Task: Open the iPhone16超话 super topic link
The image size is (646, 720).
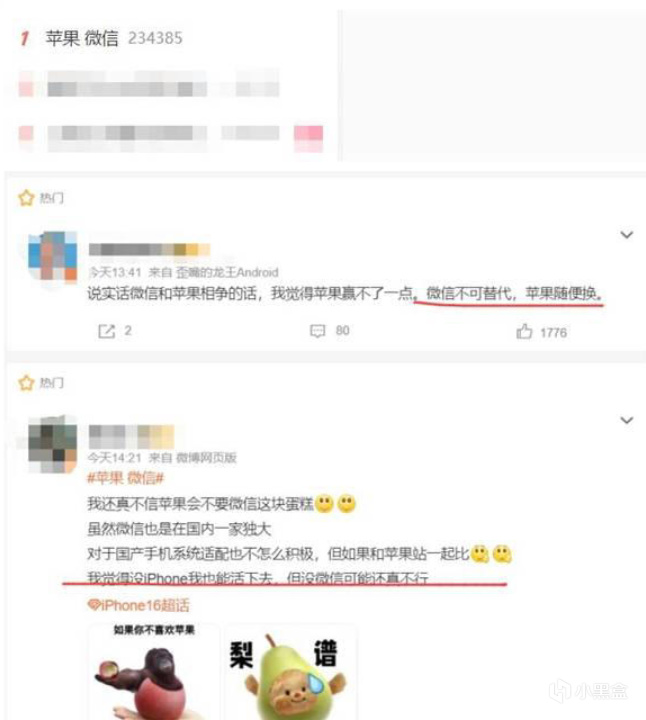Action: pos(138,605)
